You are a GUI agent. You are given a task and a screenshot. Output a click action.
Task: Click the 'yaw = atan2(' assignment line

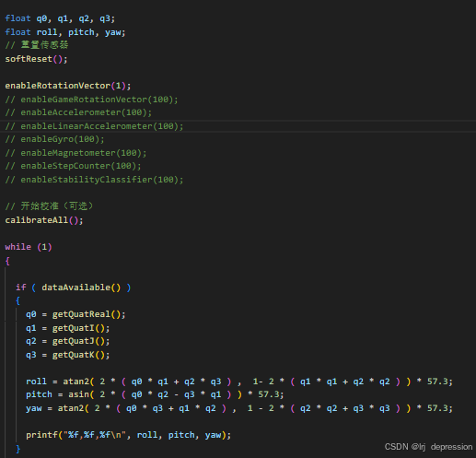point(239,408)
